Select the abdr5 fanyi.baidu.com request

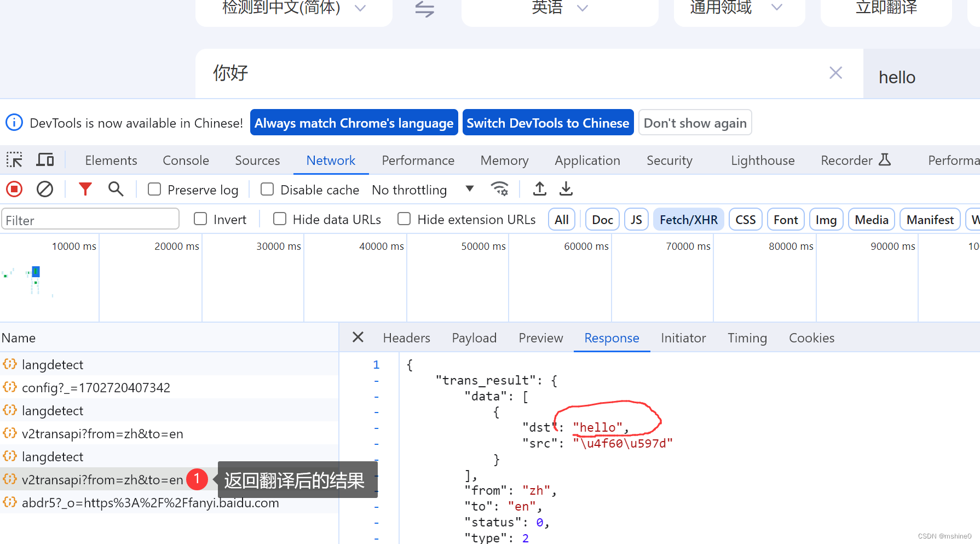coord(169,502)
